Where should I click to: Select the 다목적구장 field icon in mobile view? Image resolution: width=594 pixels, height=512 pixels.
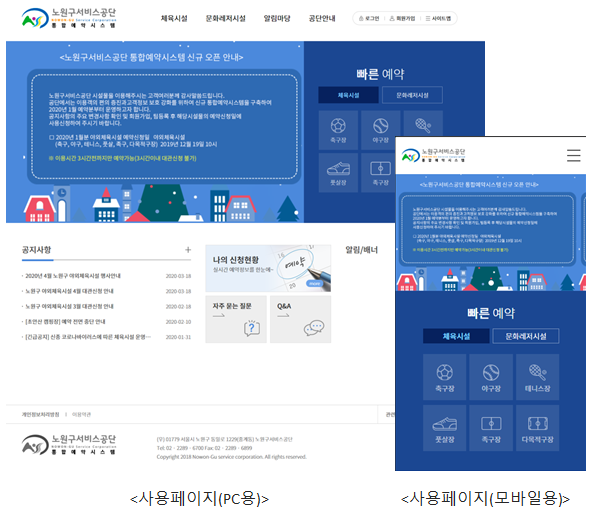coord(538,428)
